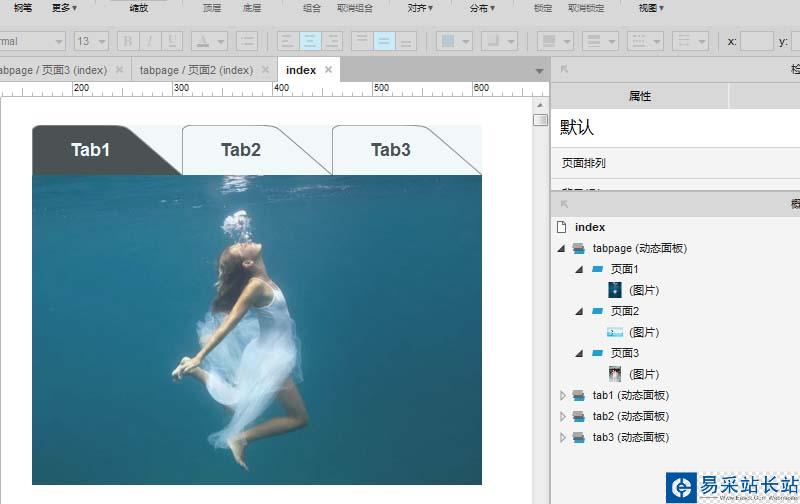The height and width of the screenshot is (504, 800).
Task: Click the Tab2 button on canvas
Action: click(241, 150)
